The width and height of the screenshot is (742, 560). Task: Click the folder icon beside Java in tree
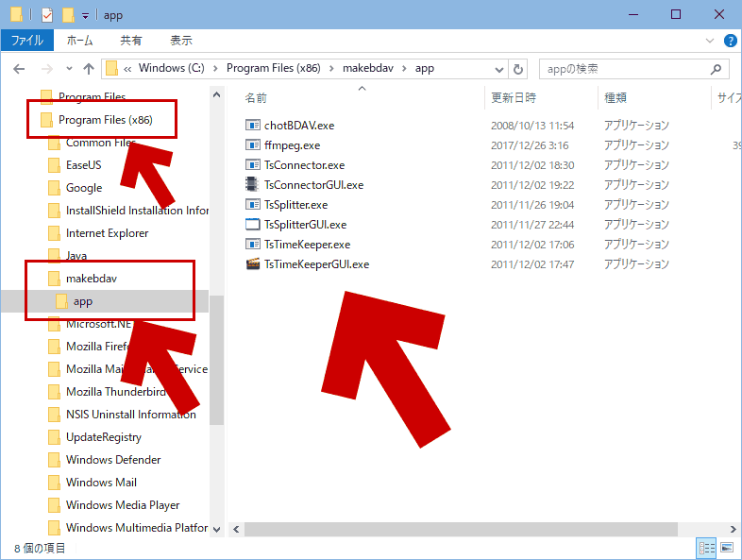(55, 255)
